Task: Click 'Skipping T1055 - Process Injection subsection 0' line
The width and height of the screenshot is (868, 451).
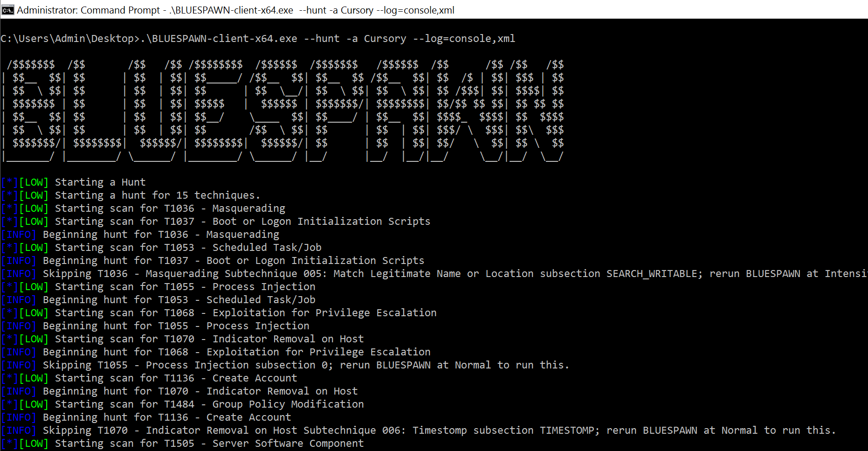Action: point(285,365)
